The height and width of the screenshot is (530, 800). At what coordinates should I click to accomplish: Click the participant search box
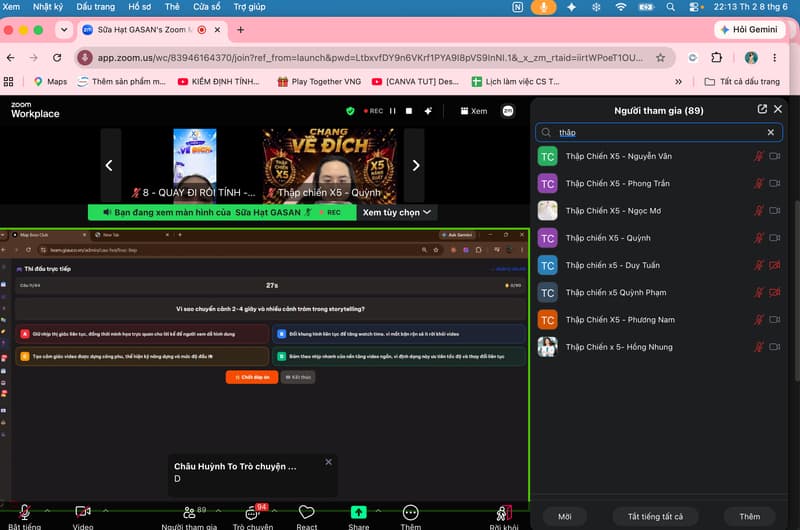658,133
